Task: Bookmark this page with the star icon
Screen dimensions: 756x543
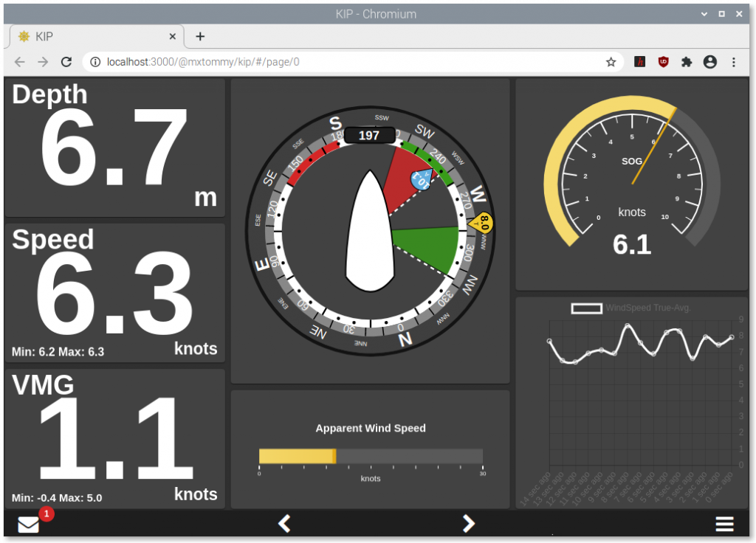Action: (x=611, y=62)
